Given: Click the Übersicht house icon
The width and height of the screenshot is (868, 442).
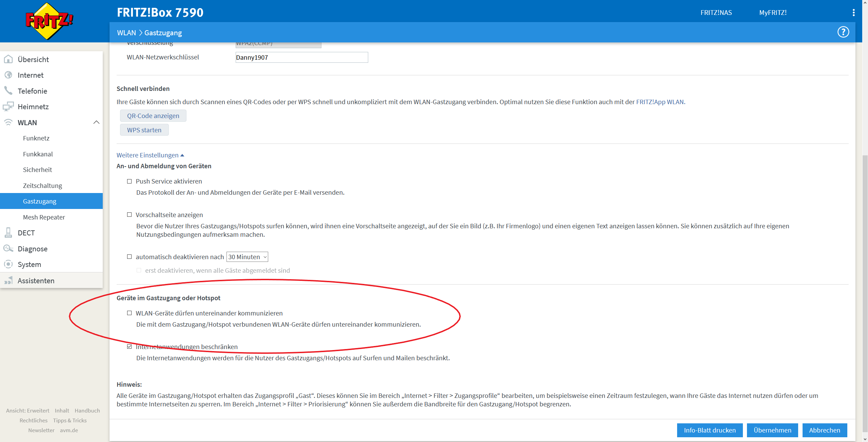Looking at the screenshot, I should (x=8, y=59).
